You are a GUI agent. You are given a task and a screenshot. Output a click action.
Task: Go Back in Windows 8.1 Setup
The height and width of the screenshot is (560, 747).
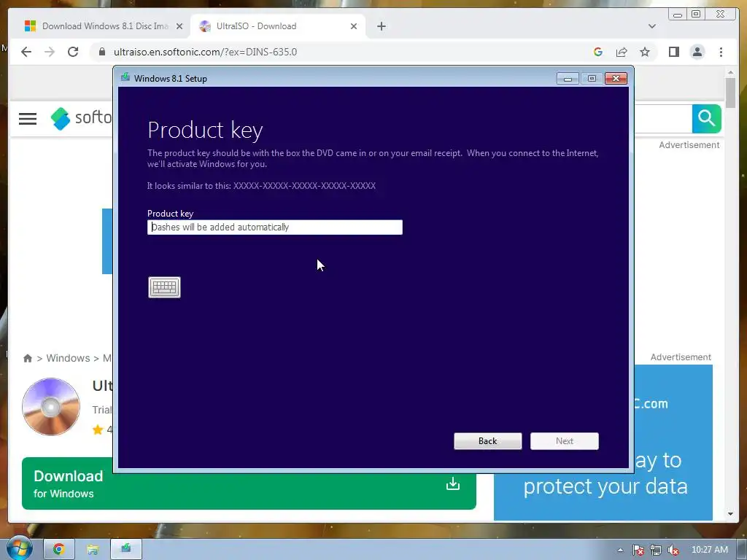click(488, 441)
